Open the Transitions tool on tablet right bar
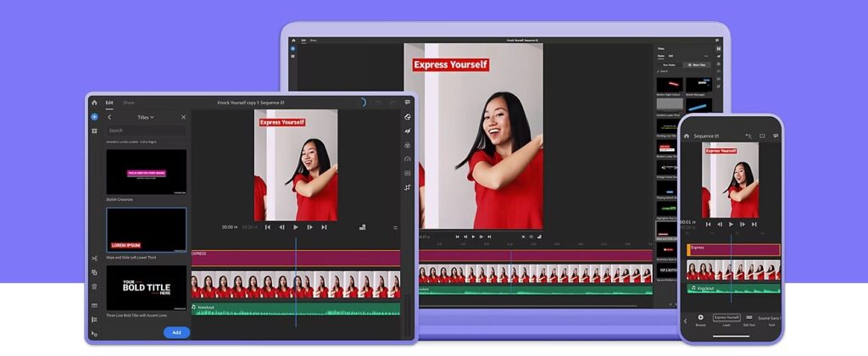Screen dimensions: 868x356 [x=408, y=131]
